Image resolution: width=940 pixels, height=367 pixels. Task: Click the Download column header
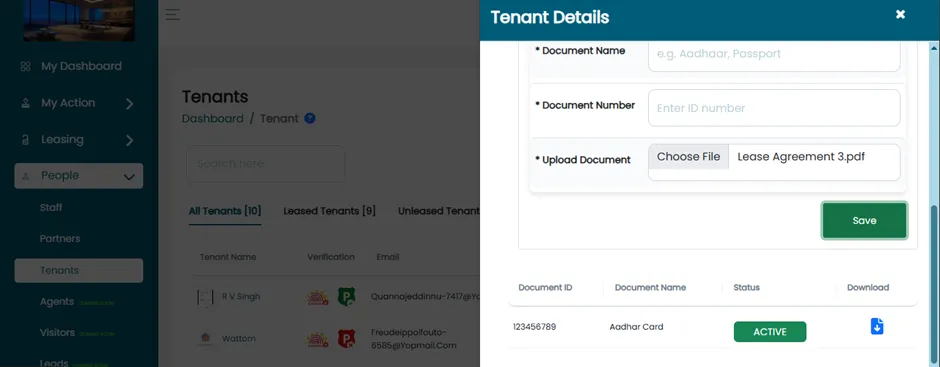(x=867, y=287)
